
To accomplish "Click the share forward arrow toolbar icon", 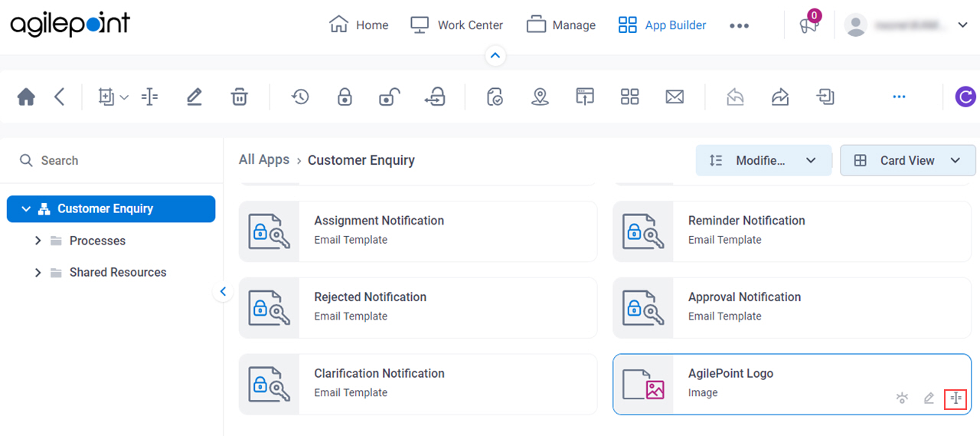I will click(780, 97).
